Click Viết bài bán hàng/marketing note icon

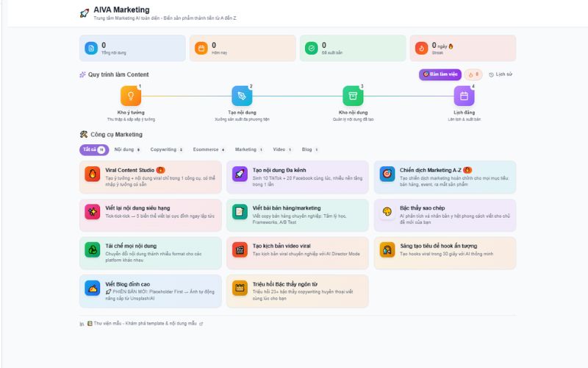point(240,212)
